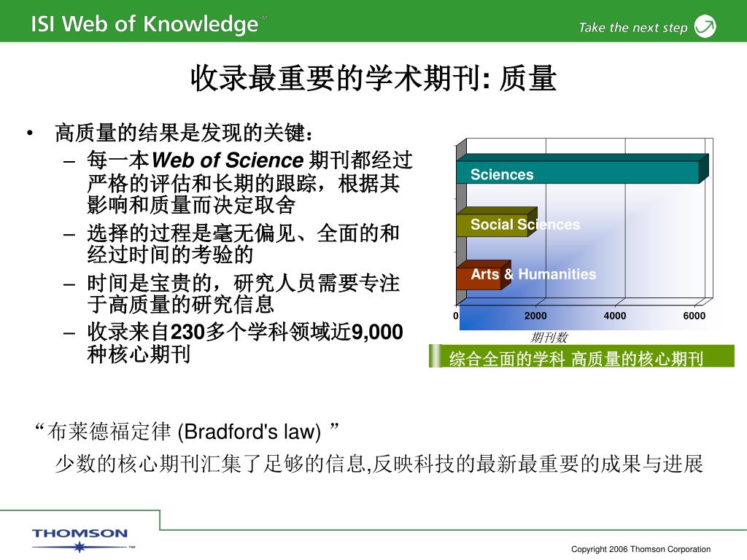This screenshot has width=747, height=560.
Task: Click the ISI Web of Knowledge header title
Action: point(148,24)
